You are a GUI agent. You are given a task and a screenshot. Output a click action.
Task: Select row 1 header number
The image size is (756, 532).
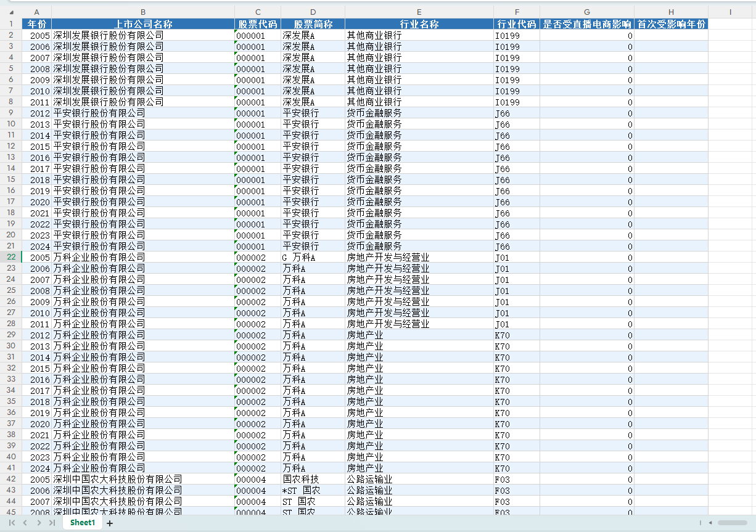point(11,24)
